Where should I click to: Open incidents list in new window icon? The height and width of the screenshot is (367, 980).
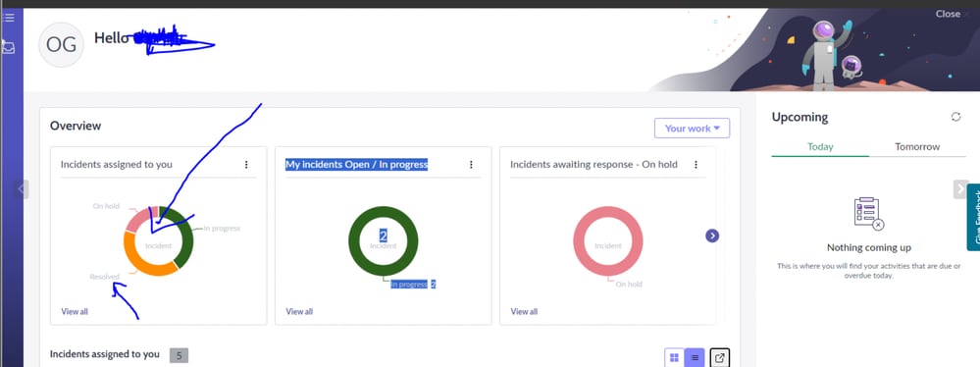point(720,357)
